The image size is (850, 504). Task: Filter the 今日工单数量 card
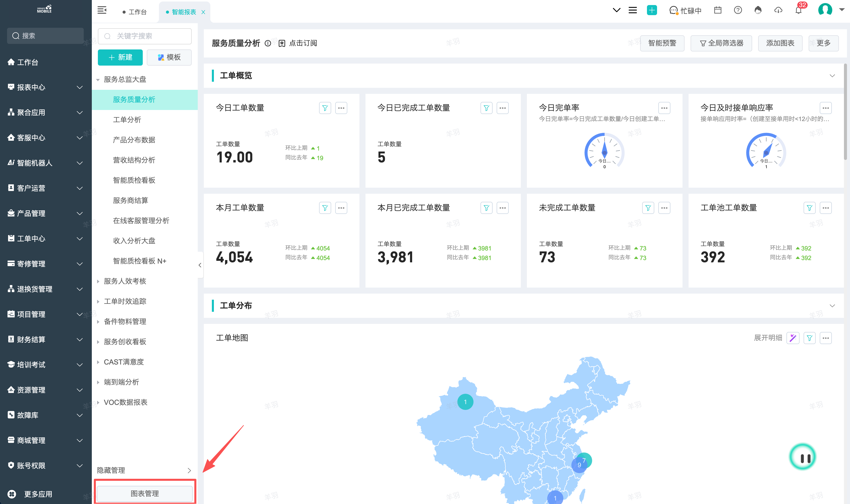pos(325,108)
